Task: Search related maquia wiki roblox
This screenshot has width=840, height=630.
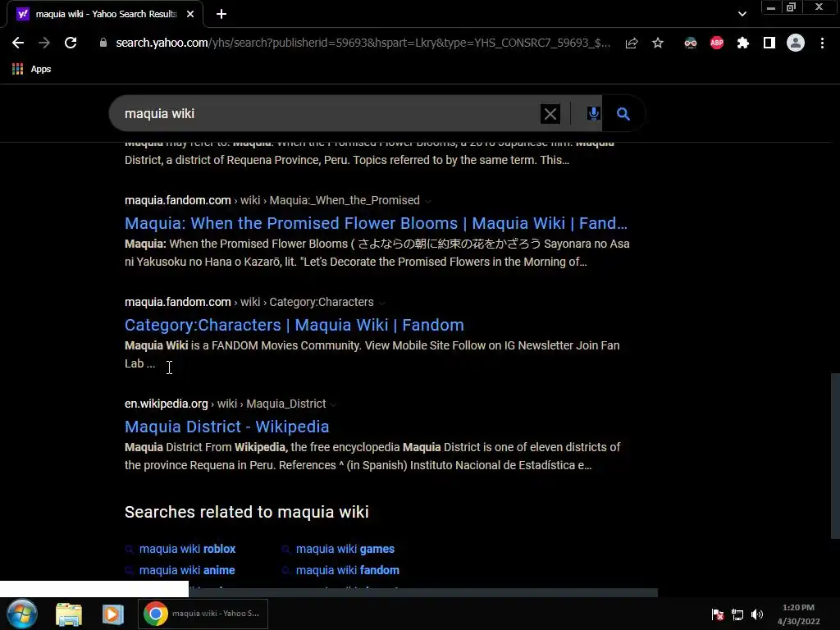Action: [x=187, y=549]
